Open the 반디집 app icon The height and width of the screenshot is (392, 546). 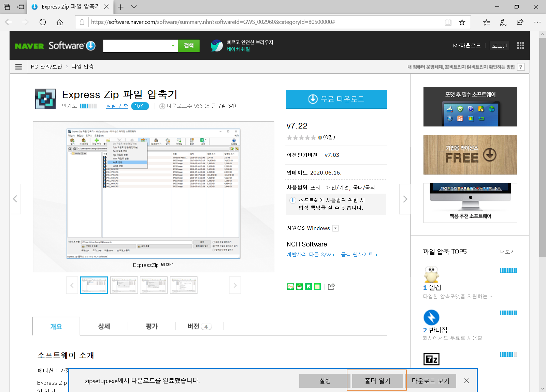click(431, 317)
